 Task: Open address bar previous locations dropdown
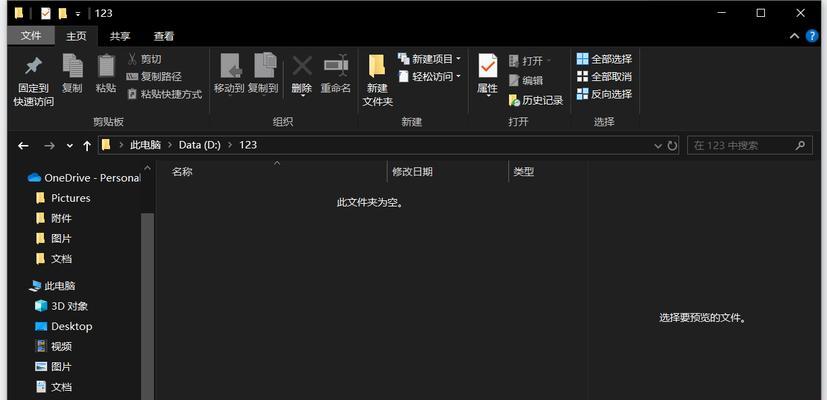pyautogui.click(x=658, y=146)
